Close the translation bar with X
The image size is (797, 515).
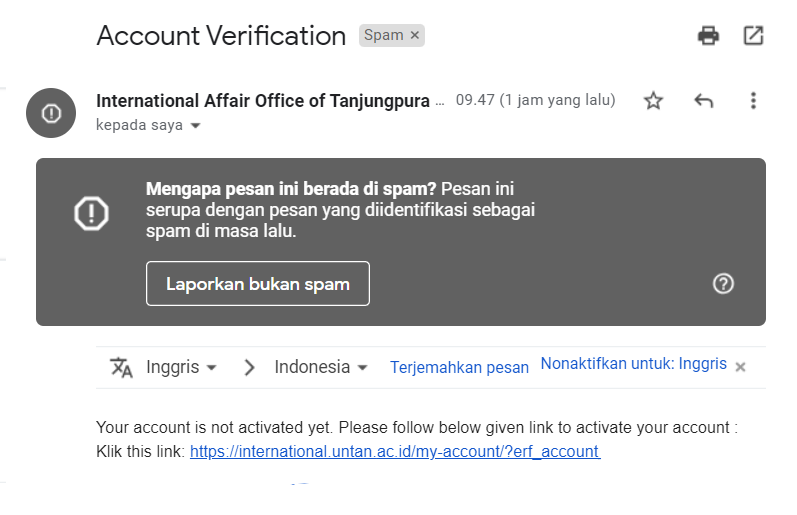[740, 367]
